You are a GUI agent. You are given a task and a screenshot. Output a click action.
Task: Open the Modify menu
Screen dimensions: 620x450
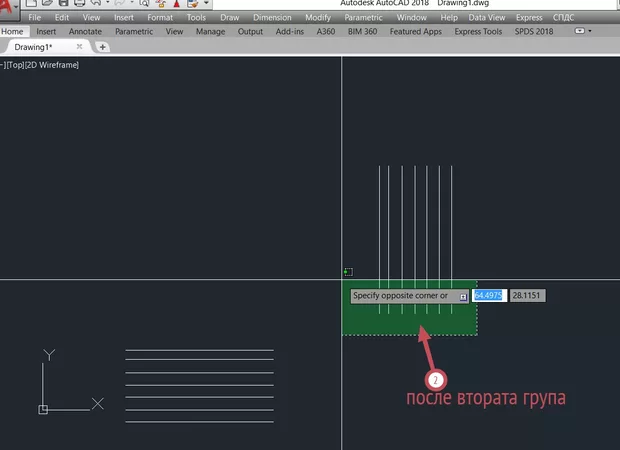pyautogui.click(x=318, y=17)
